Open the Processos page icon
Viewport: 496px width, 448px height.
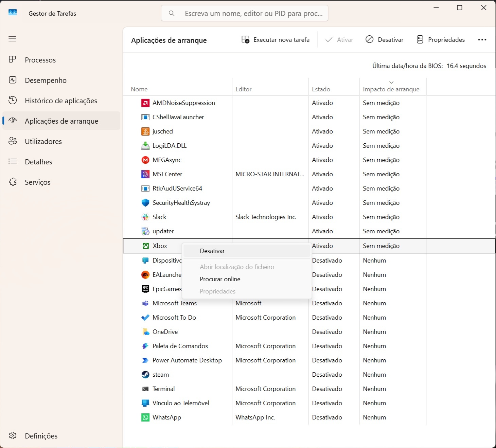tap(13, 60)
